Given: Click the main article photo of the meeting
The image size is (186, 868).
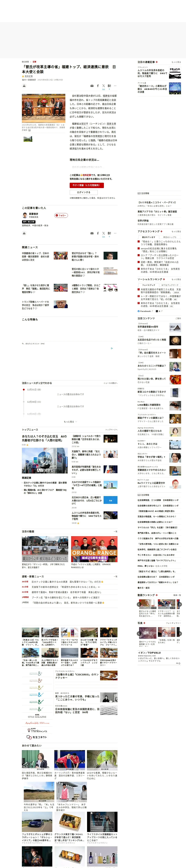Looking at the screenshot, I should 44,108.
